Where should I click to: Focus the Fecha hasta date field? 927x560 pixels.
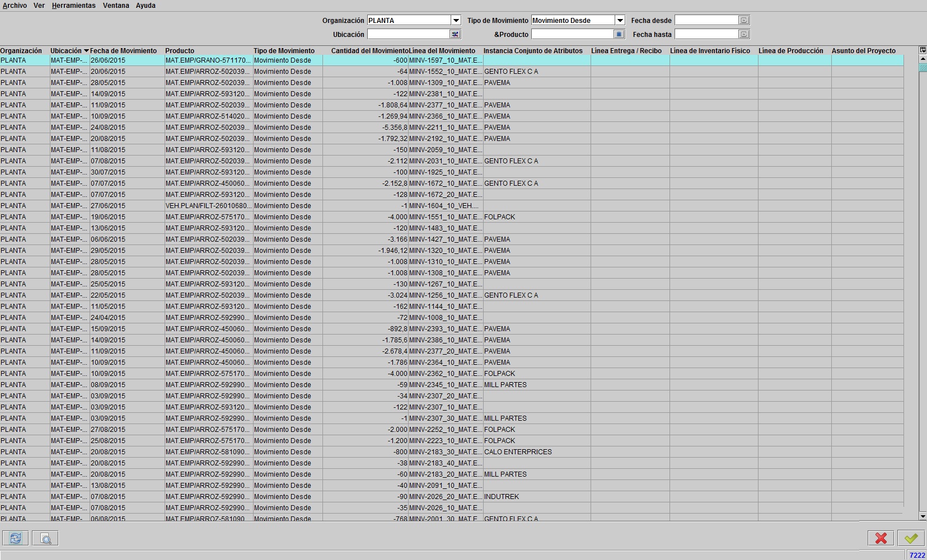[706, 34]
